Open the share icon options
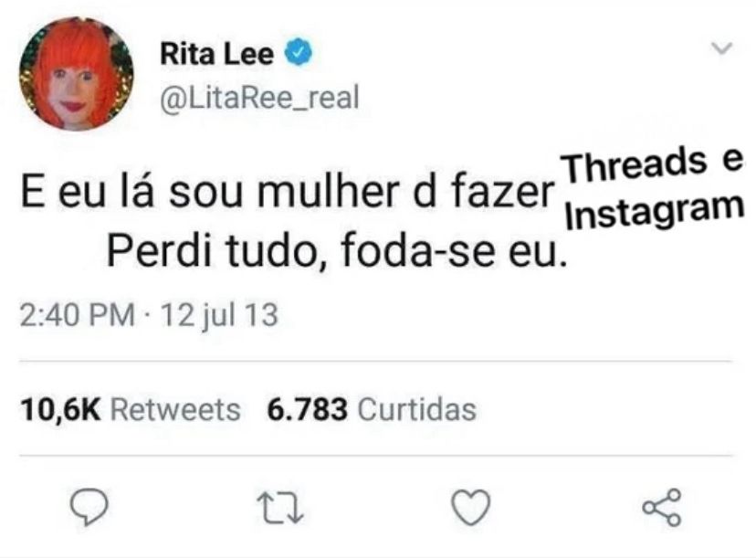 [x=662, y=507]
